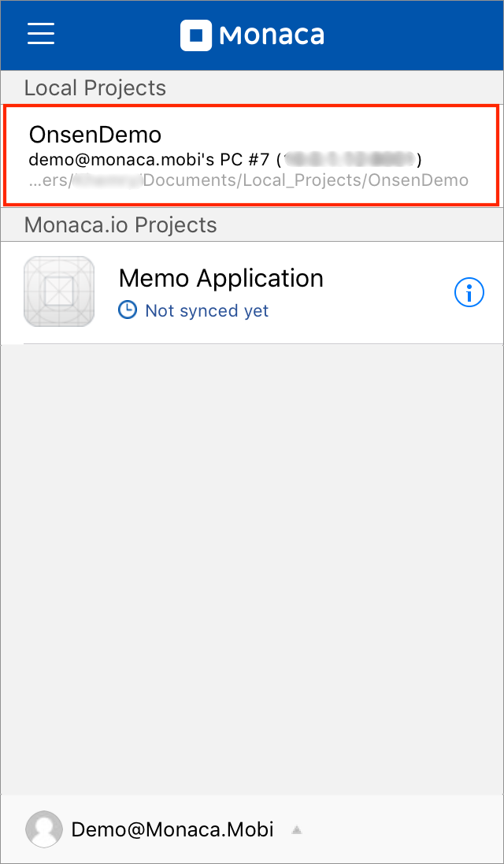Click the empty gray area below projects

point(252,567)
